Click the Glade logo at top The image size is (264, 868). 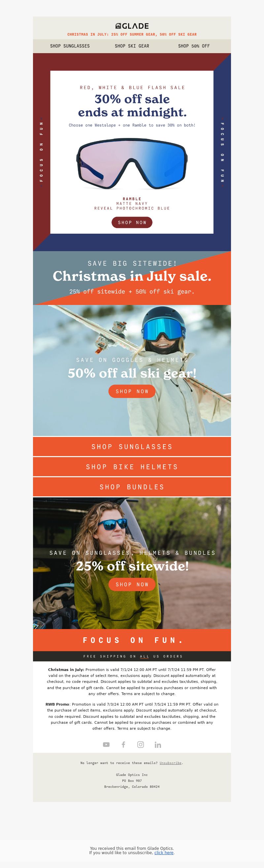pyautogui.click(x=132, y=26)
